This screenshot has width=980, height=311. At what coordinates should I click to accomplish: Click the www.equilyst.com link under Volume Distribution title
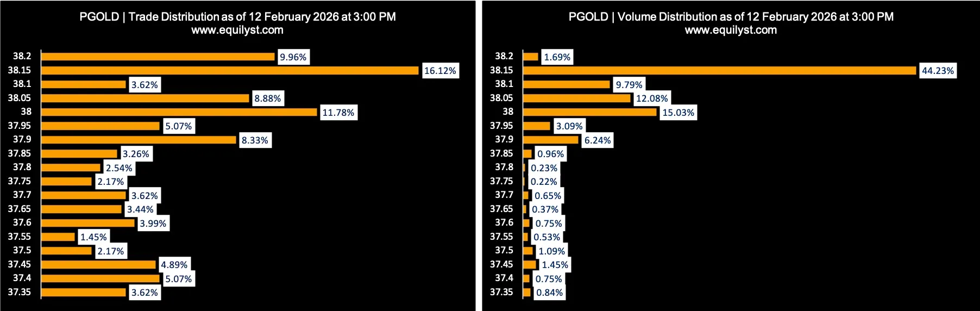click(x=731, y=30)
